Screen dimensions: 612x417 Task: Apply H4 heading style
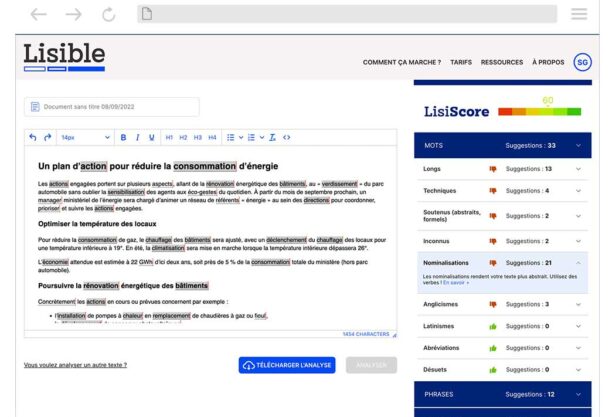pyautogui.click(x=212, y=137)
